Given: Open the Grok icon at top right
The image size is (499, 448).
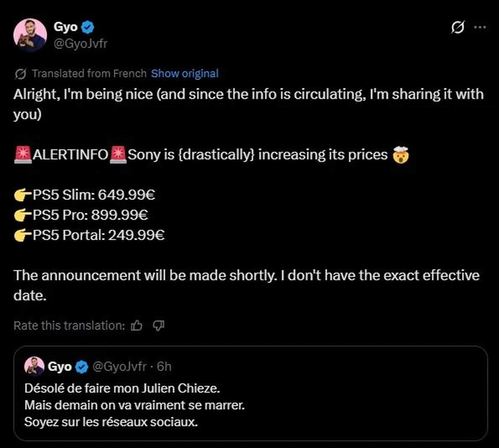Looking at the screenshot, I should tap(458, 27).
